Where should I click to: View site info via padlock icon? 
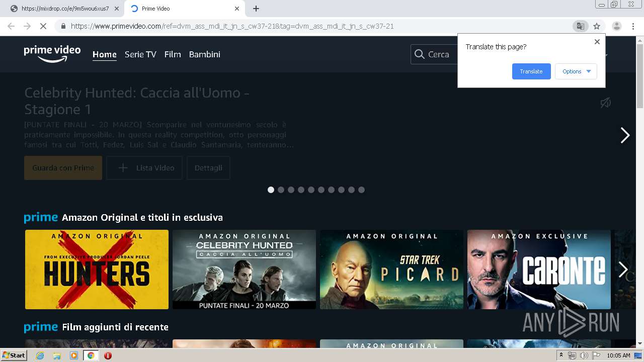tap(63, 26)
